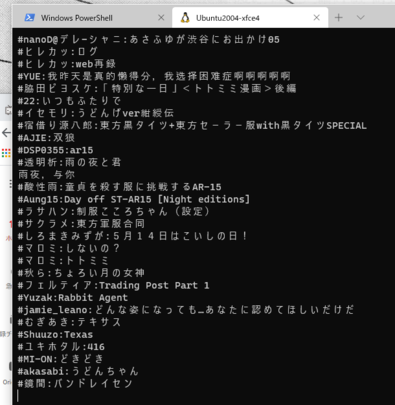The width and height of the screenshot is (395, 405).
Task: Click the line '#ヒレカツ:ログ'
Action: pos(58,52)
